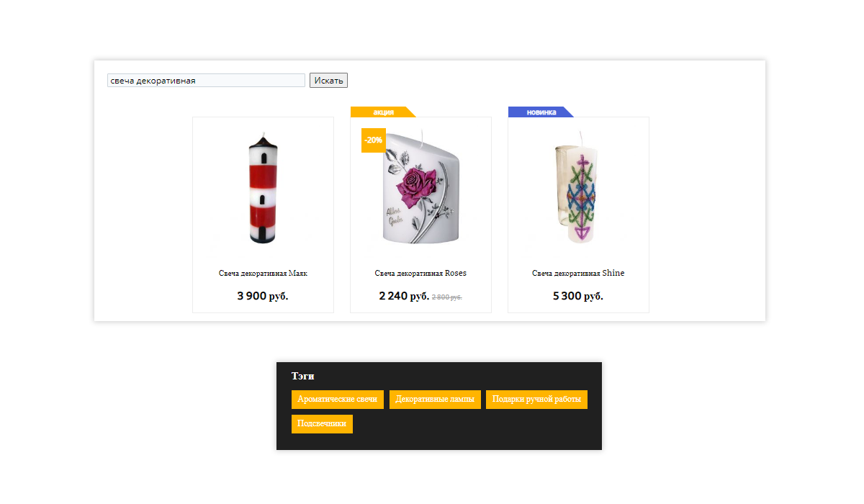
Task: Click the Искать search button
Action: (329, 81)
